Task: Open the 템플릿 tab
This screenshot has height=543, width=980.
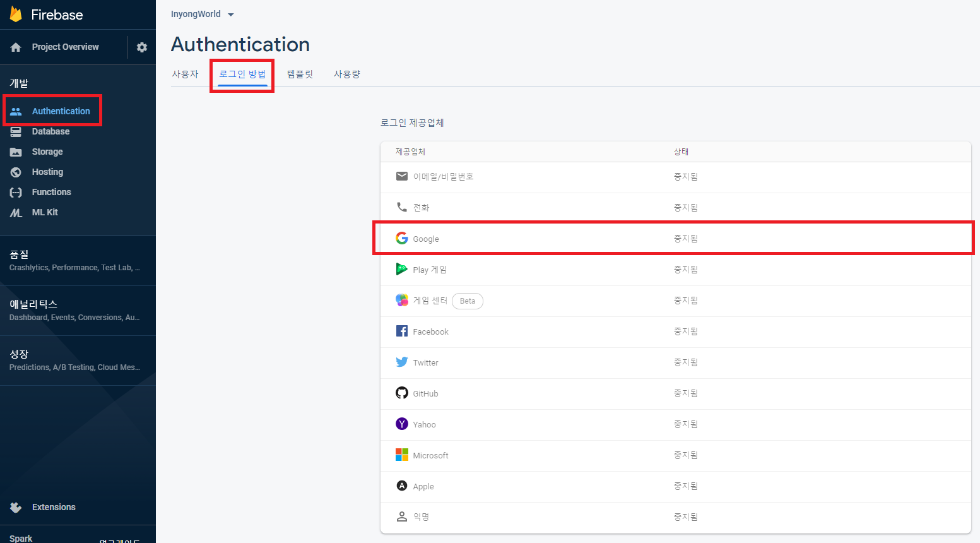Action: [300, 74]
